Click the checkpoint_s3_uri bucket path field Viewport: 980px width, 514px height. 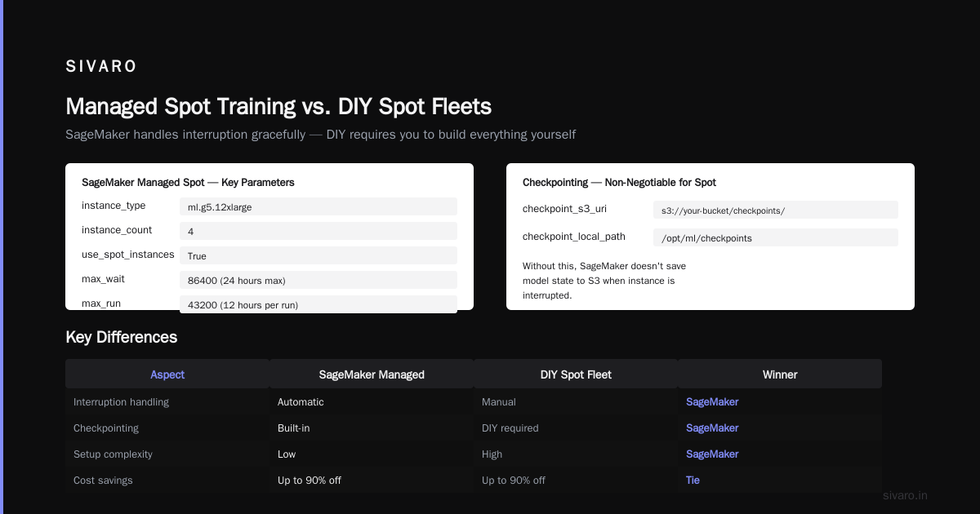click(x=776, y=210)
